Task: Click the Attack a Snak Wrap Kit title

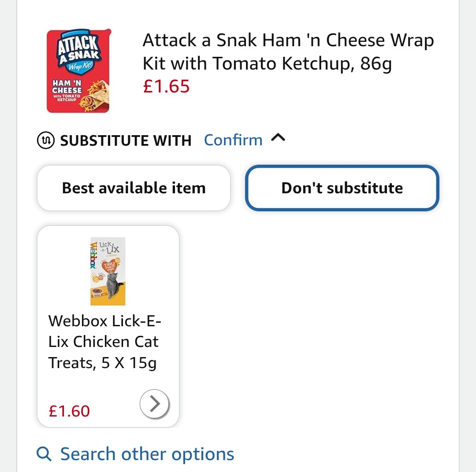Action: click(x=288, y=52)
